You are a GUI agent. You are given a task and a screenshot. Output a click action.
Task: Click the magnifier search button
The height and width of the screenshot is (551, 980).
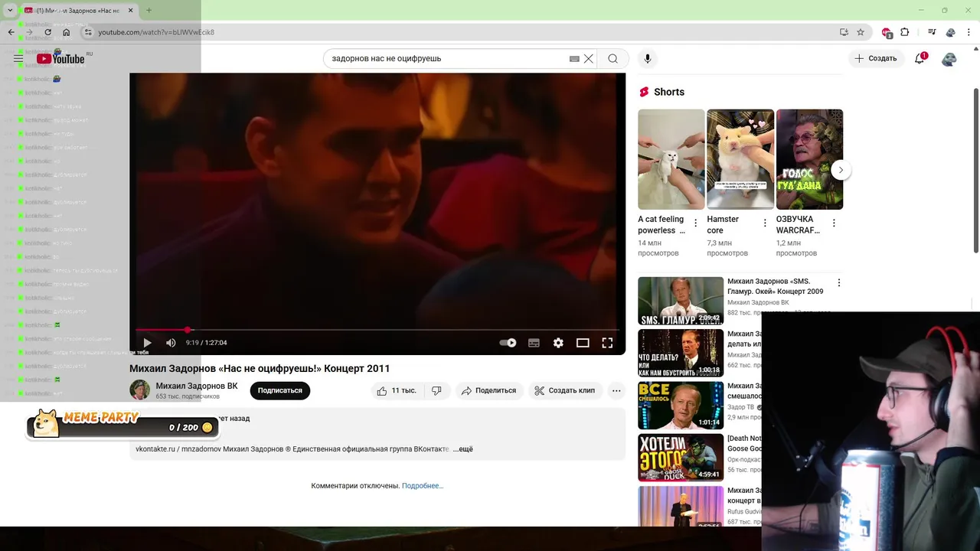[x=612, y=58]
